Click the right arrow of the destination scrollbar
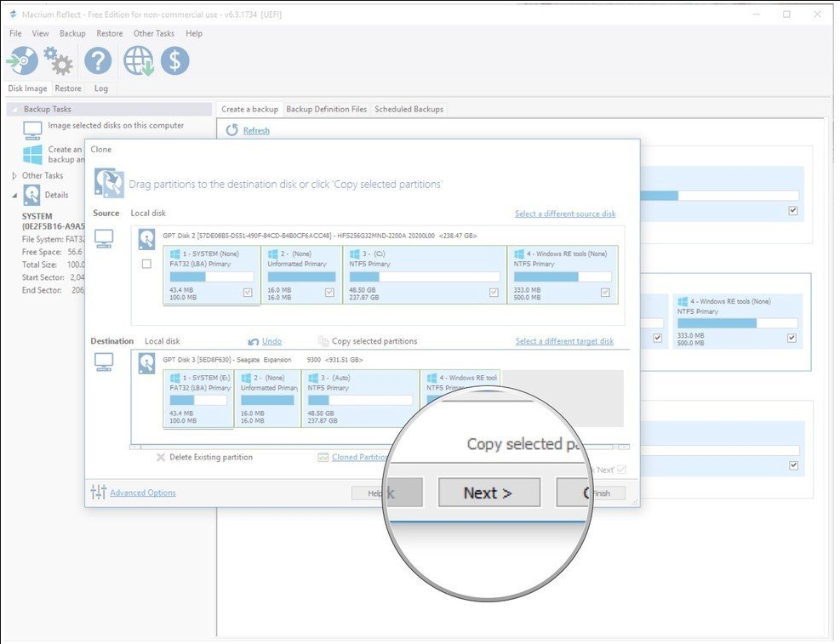Viewport: 840px width, 644px height. pos(624,447)
